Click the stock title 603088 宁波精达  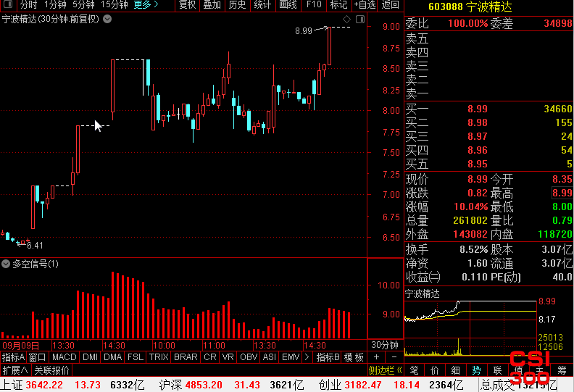coord(470,7)
